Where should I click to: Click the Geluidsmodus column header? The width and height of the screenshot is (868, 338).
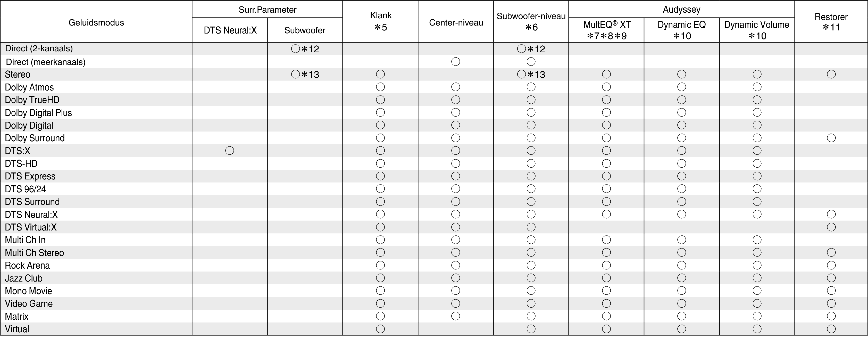pos(96,23)
